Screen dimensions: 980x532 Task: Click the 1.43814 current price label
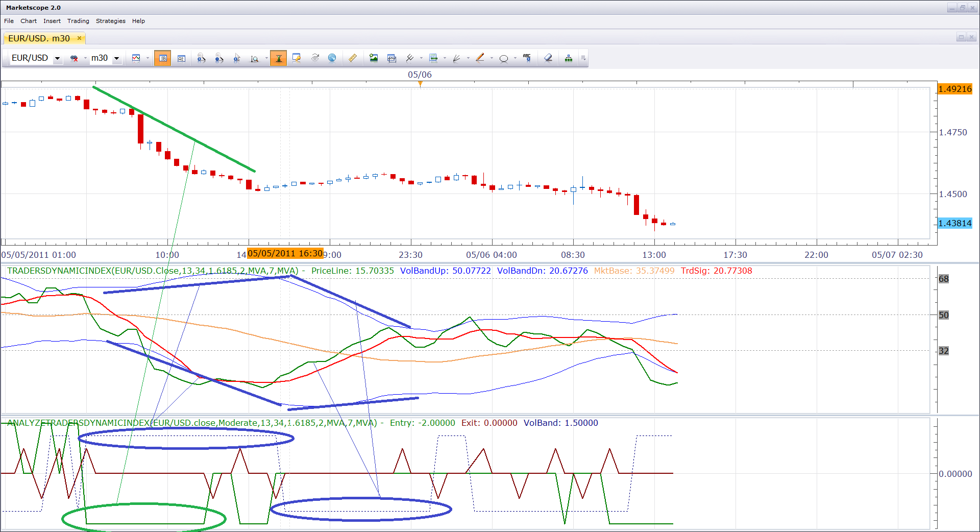coord(955,223)
